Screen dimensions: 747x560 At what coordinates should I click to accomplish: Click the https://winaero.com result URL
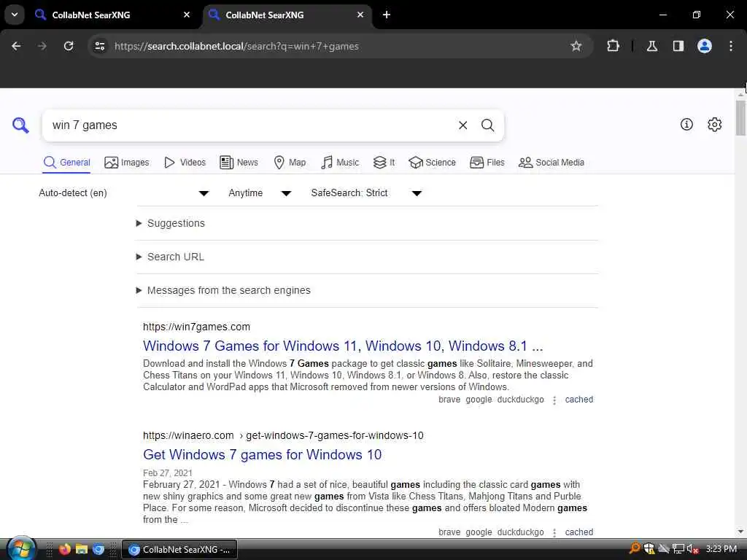tap(283, 435)
